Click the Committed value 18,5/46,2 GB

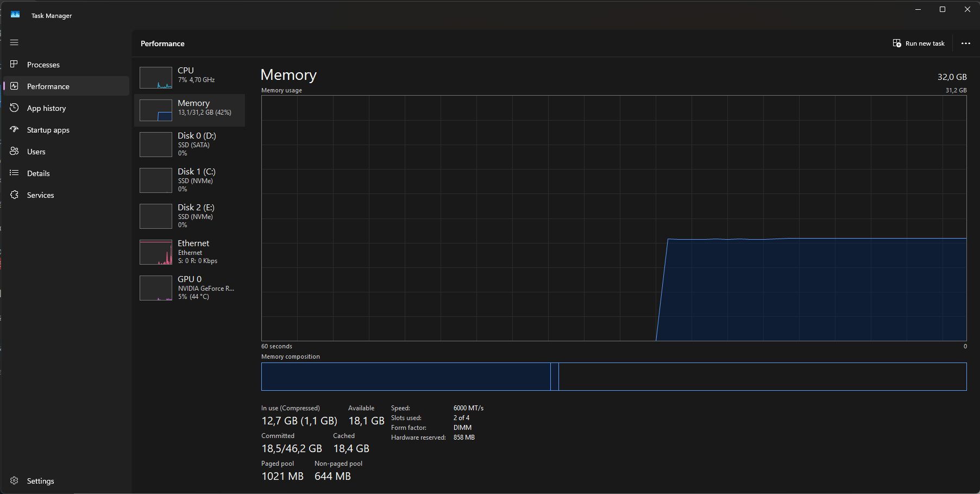[292, 449]
